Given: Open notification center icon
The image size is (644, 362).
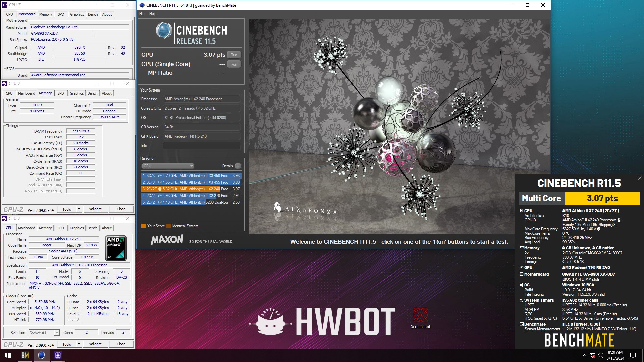Looking at the screenshot, I should point(633,355).
